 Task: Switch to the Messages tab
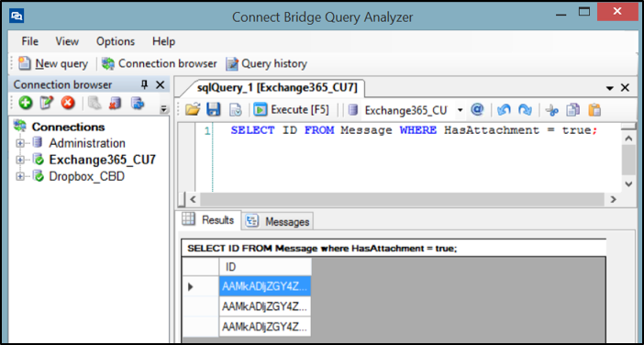point(278,221)
